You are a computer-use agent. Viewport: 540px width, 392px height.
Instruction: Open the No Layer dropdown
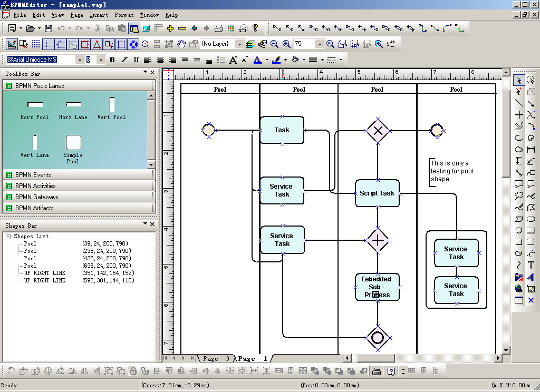(239, 44)
